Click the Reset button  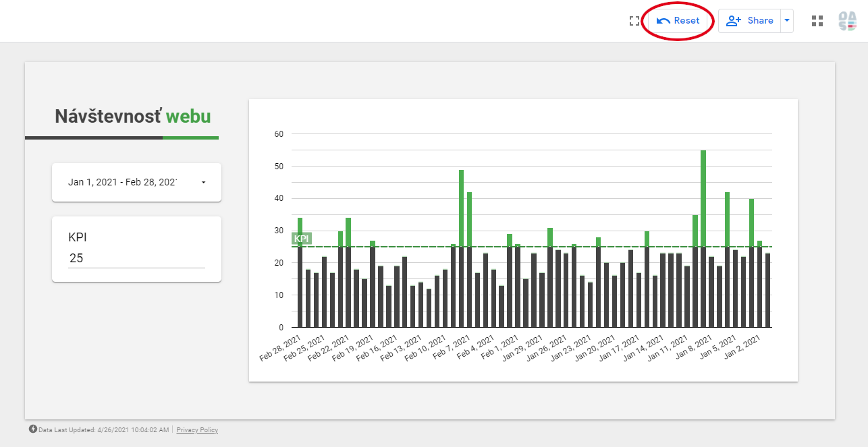(x=678, y=21)
